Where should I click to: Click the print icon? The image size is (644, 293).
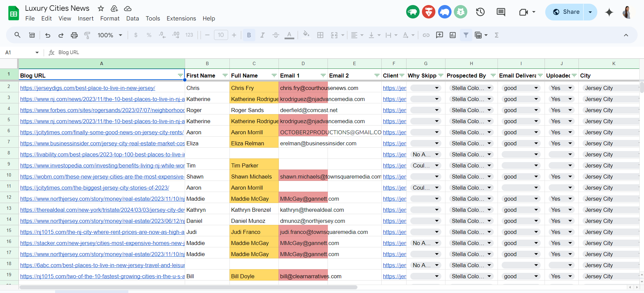point(74,35)
